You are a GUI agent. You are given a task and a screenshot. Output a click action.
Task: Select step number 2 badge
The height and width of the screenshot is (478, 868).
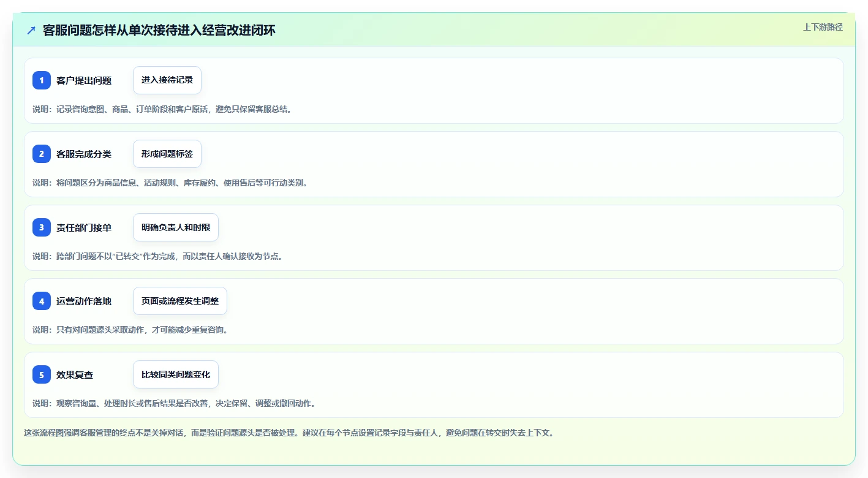[42, 154]
